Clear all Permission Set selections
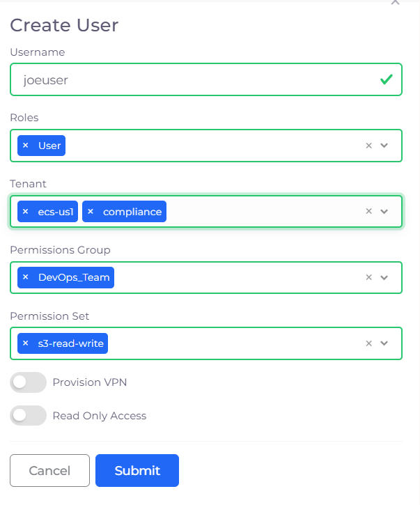420x505 pixels. pyautogui.click(x=369, y=343)
